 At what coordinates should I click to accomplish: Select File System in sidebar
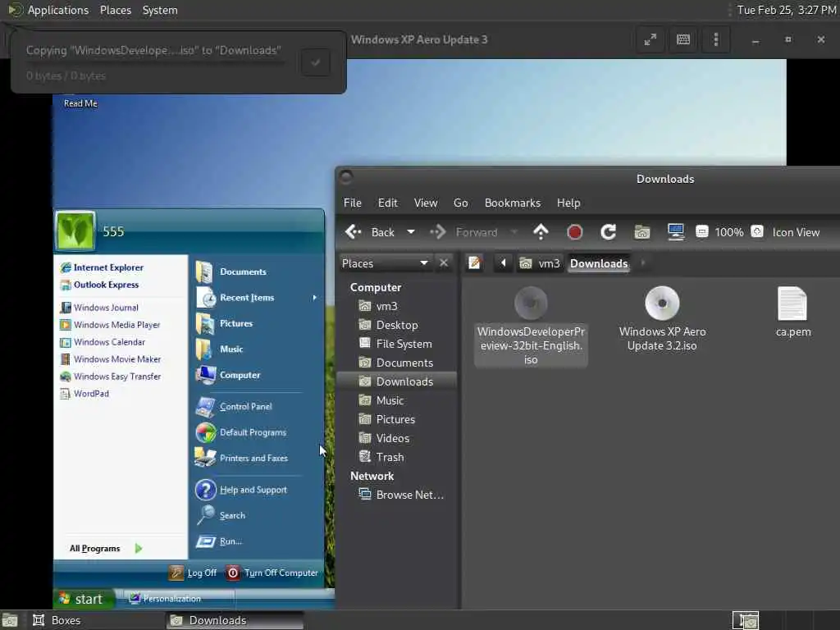point(397,344)
